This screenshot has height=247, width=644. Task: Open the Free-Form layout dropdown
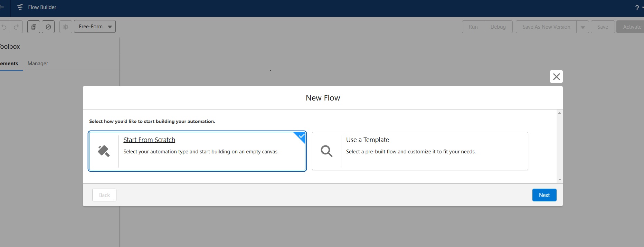click(95, 27)
